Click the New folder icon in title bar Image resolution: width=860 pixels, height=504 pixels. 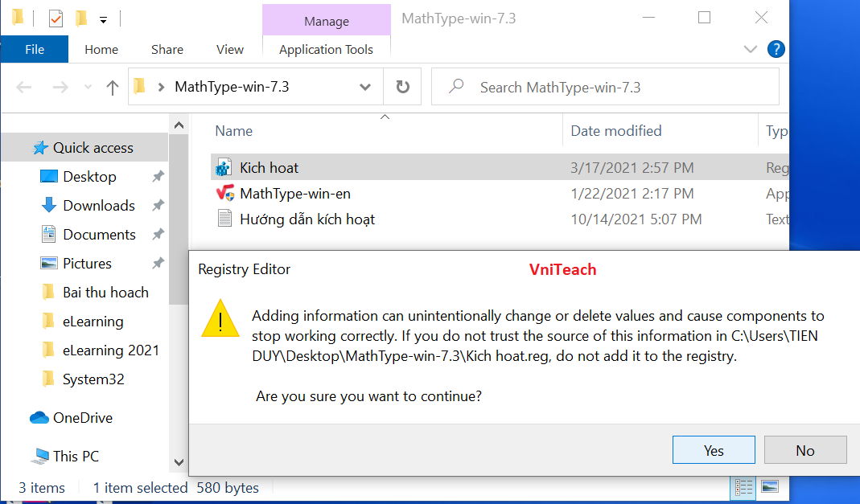(81, 18)
